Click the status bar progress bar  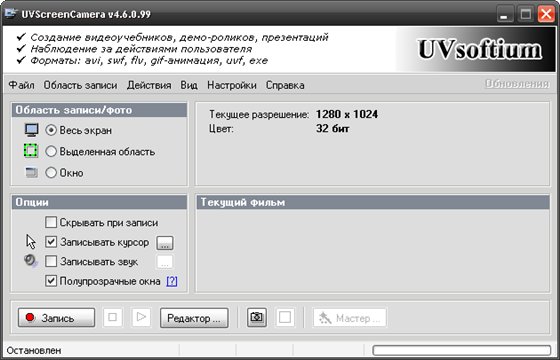pyautogui.click(x=462, y=350)
